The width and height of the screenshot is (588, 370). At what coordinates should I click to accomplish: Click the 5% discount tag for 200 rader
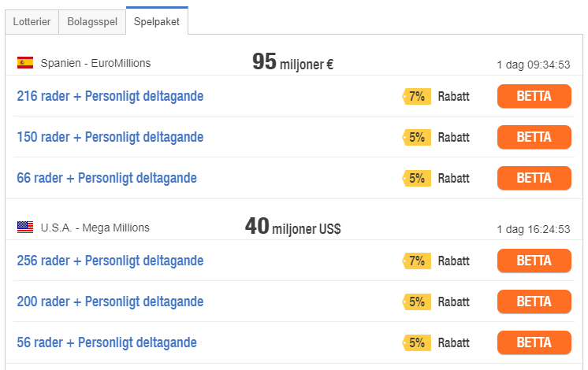[x=417, y=302]
